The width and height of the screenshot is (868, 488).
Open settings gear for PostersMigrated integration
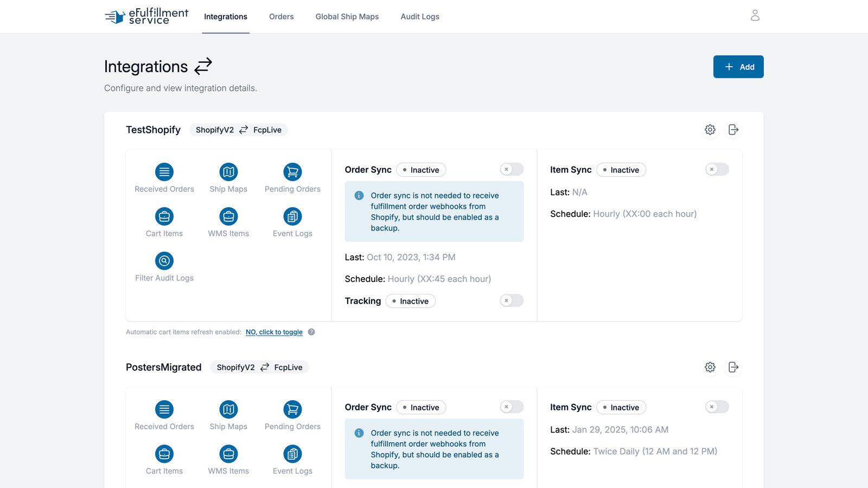tap(710, 367)
